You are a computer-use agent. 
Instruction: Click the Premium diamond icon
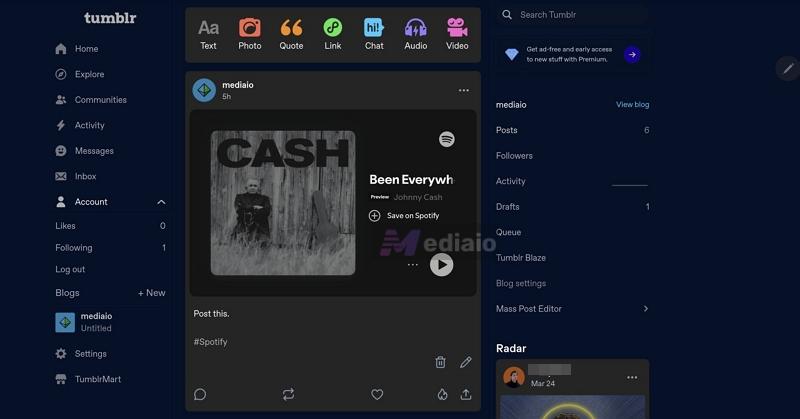(x=511, y=54)
